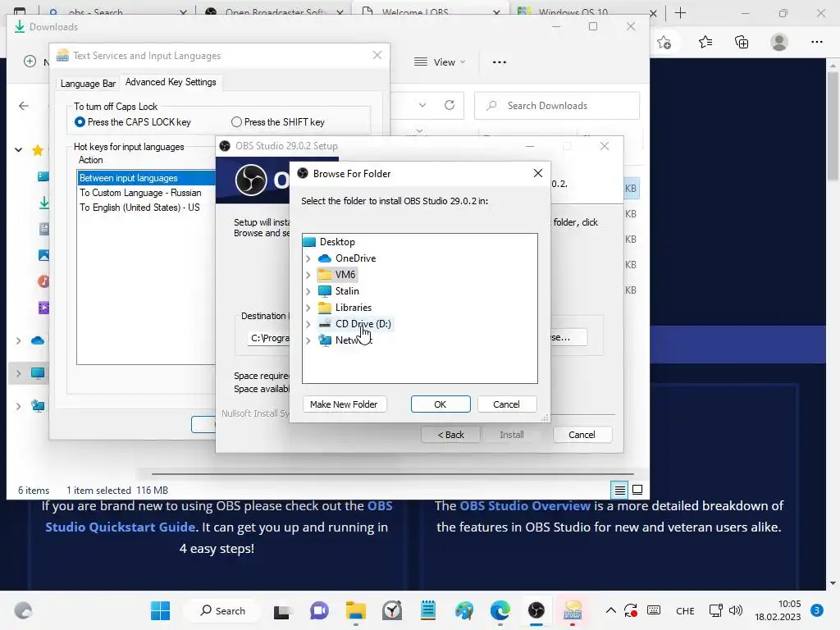Add this page to favorites
Screen dimensions: 840x630
pos(664,42)
